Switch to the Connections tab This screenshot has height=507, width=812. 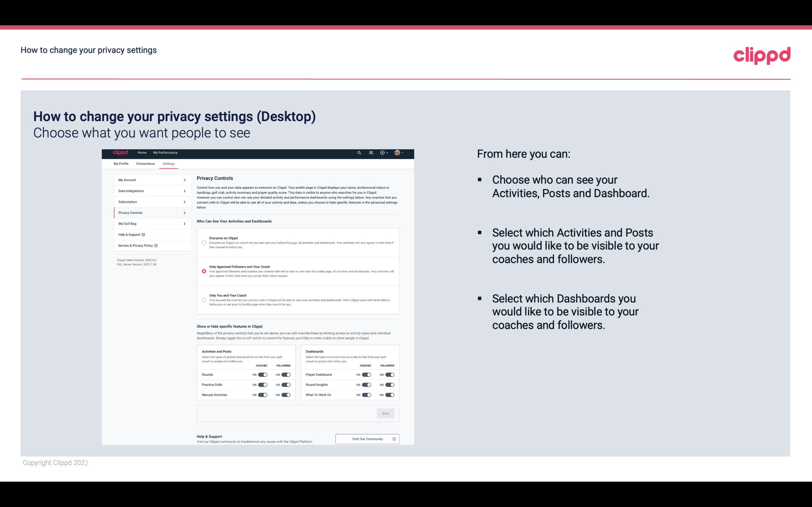tap(145, 163)
